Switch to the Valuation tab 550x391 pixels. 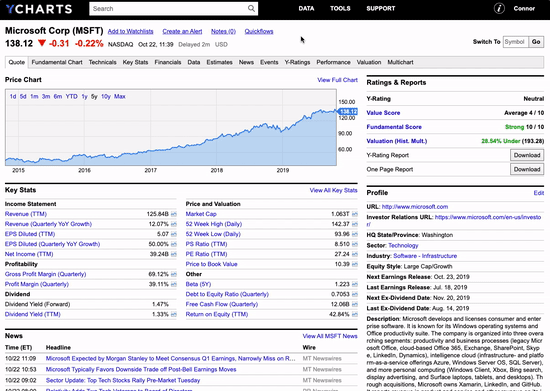(369, 62)
